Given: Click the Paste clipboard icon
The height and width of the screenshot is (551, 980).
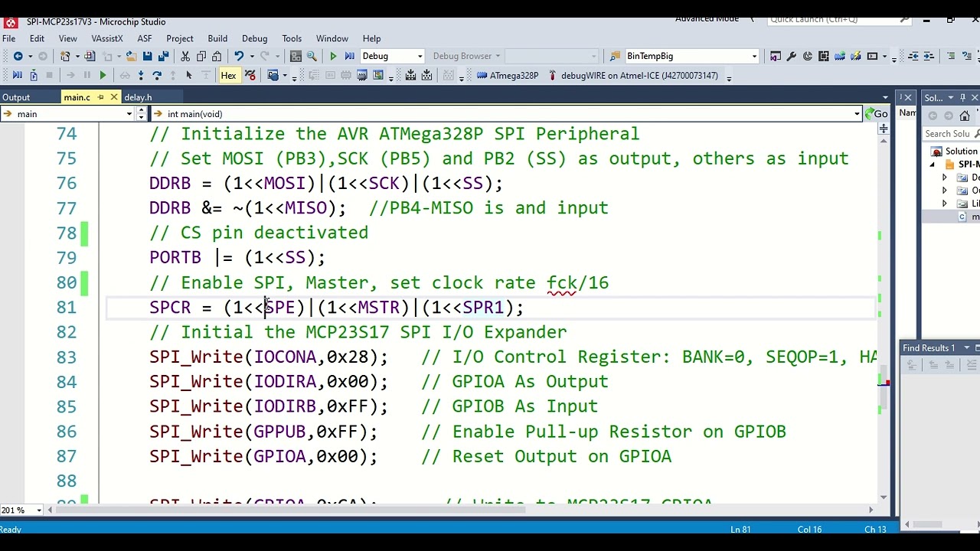Looking at the screenshot, I should pos(217,56).
